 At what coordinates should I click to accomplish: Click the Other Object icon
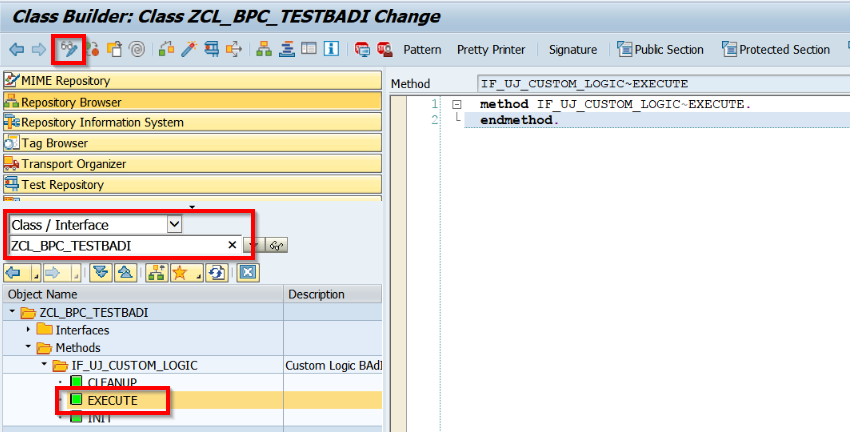(x=114, y=49)
